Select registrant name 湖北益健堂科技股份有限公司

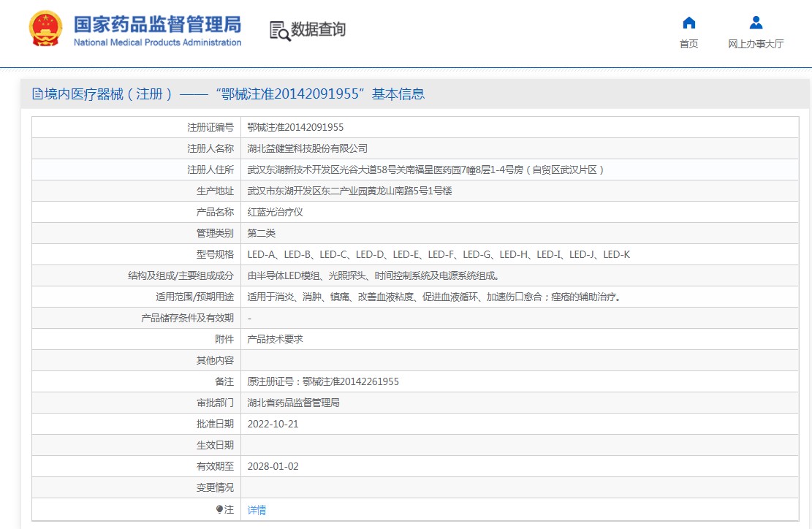pyautogui.click(x=307, y=148)
